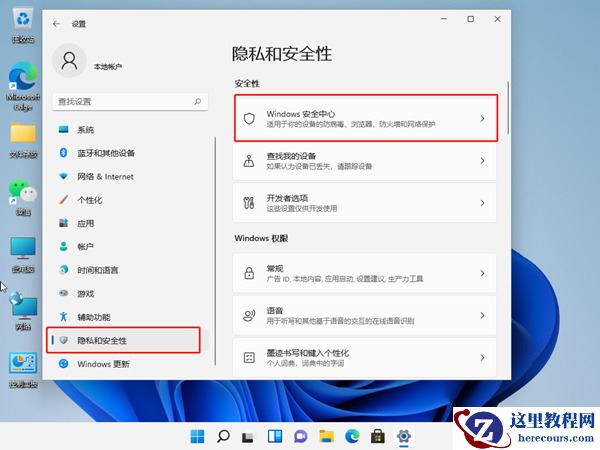Open 查找我的设备 entry
The width and height of the screenshot is (600, 450).
tap(365, 161)
